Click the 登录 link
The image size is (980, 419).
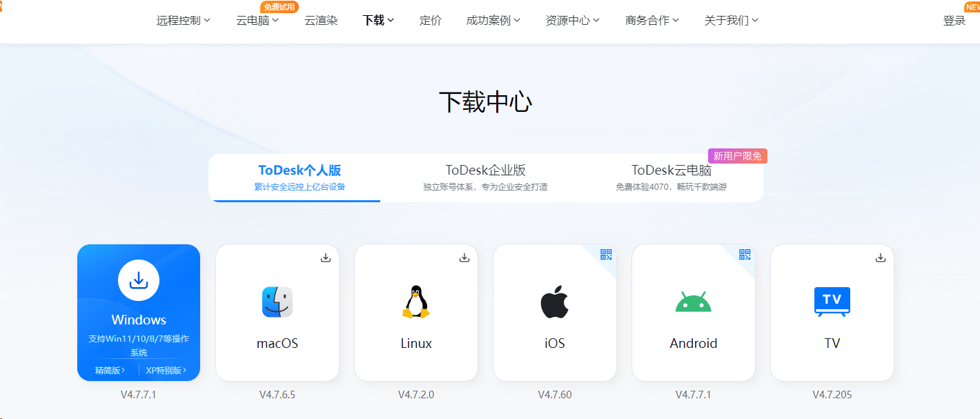tap(954, 21)
